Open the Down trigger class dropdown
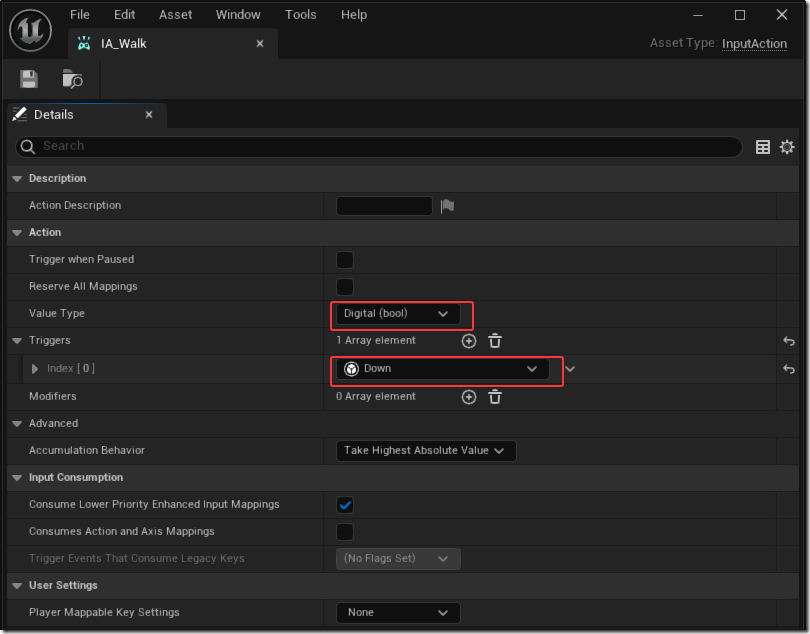This screenshot has width=810, height=634. [x=443, y=369]
